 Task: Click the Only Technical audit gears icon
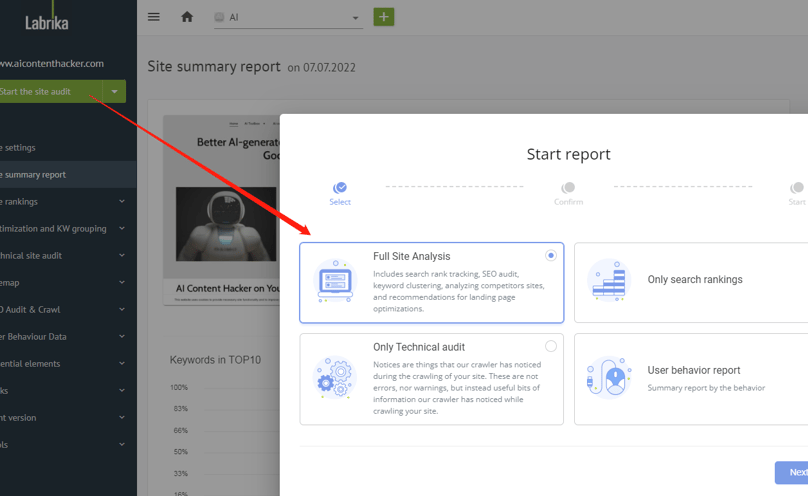(x=335, y=378)
